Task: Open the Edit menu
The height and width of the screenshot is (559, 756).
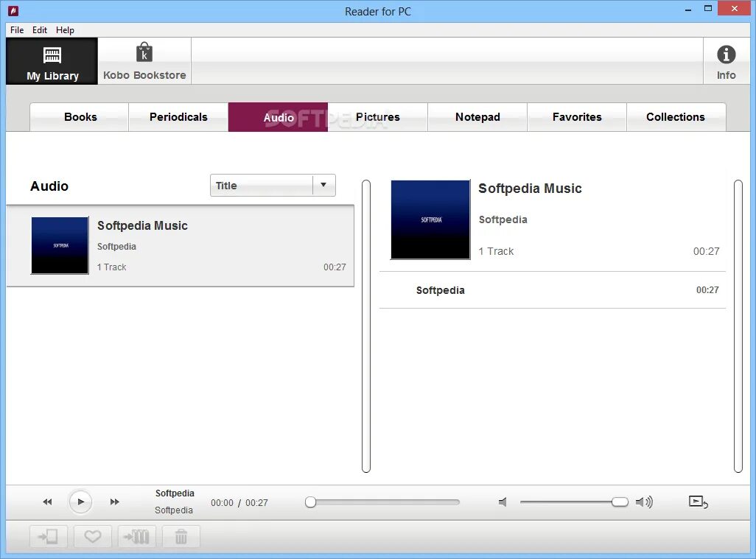Action: (40, 30)
